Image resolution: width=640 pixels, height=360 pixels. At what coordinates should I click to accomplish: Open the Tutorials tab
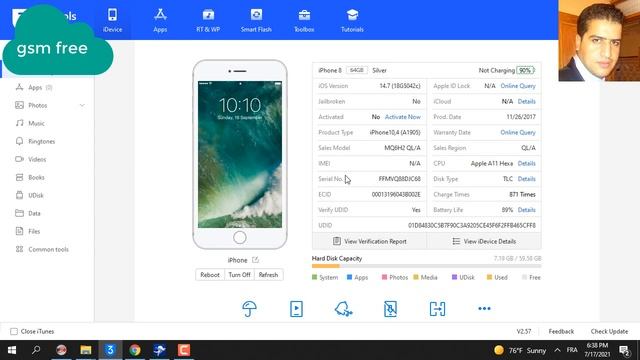point(352,20)
